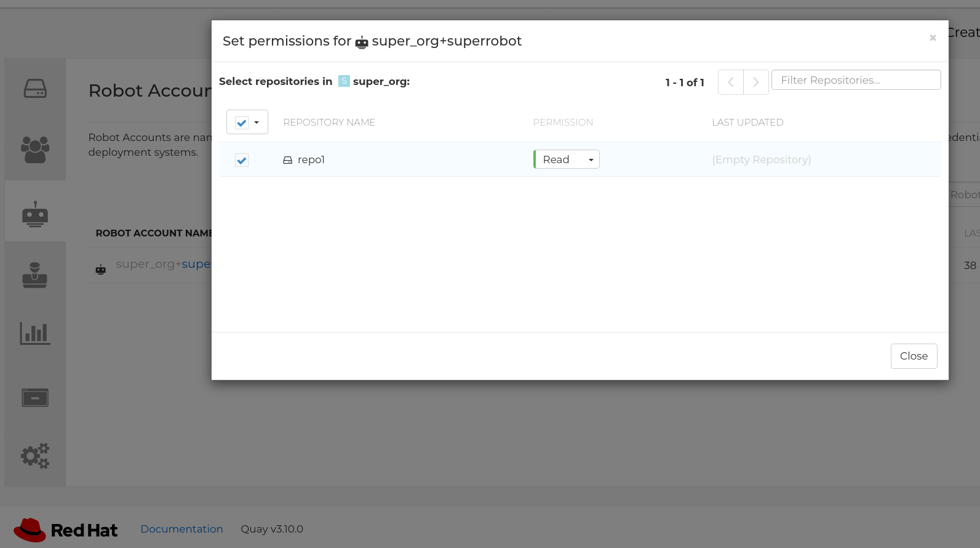Open Usage Logs chart tab

click(35, 334)
